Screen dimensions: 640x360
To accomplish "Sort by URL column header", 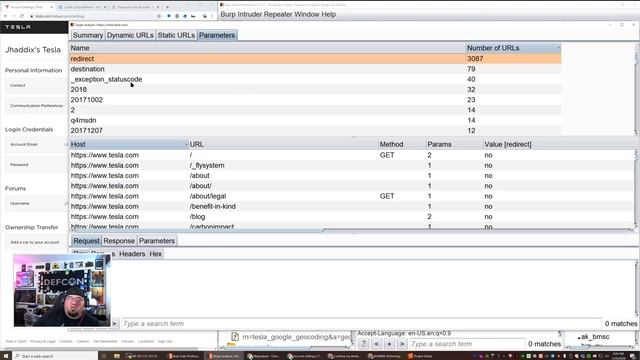I will [283, 144].
